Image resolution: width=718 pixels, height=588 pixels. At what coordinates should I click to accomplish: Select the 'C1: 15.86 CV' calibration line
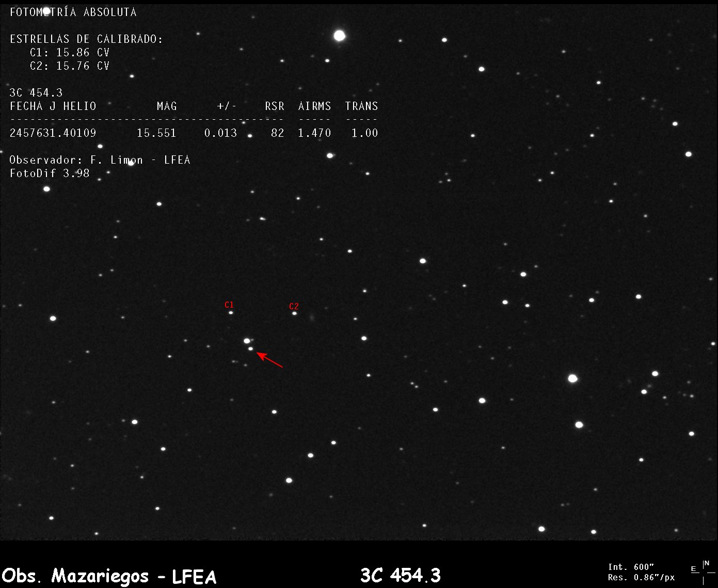tap(70, 53)
